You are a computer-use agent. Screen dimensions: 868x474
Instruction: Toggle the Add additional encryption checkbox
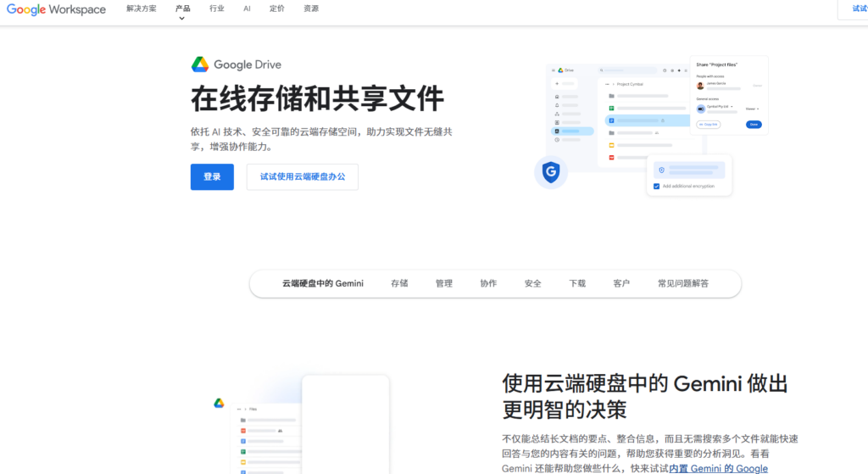point(657,186)
